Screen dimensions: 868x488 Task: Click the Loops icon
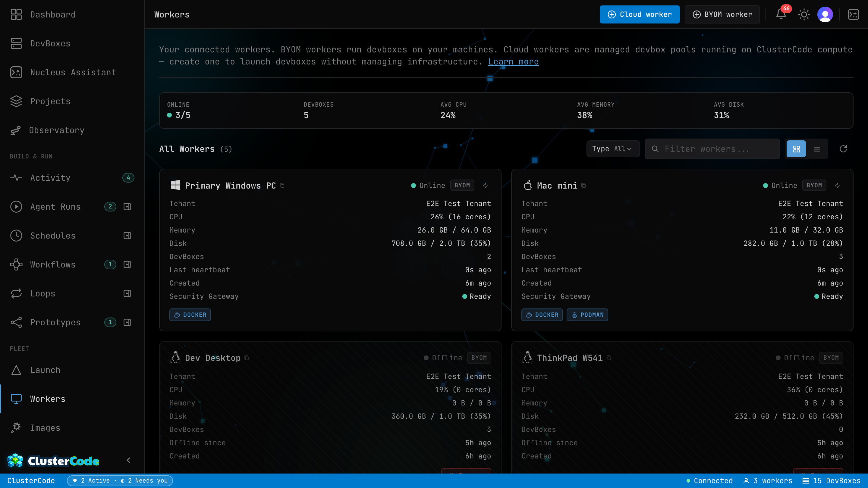16,294
